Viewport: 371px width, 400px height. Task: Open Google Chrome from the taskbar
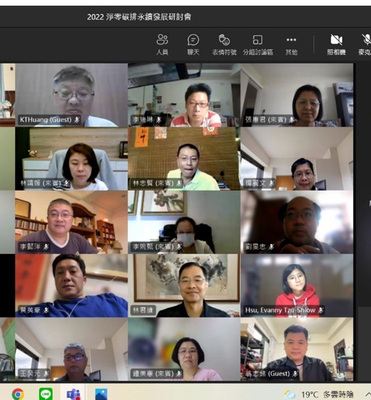18,394
